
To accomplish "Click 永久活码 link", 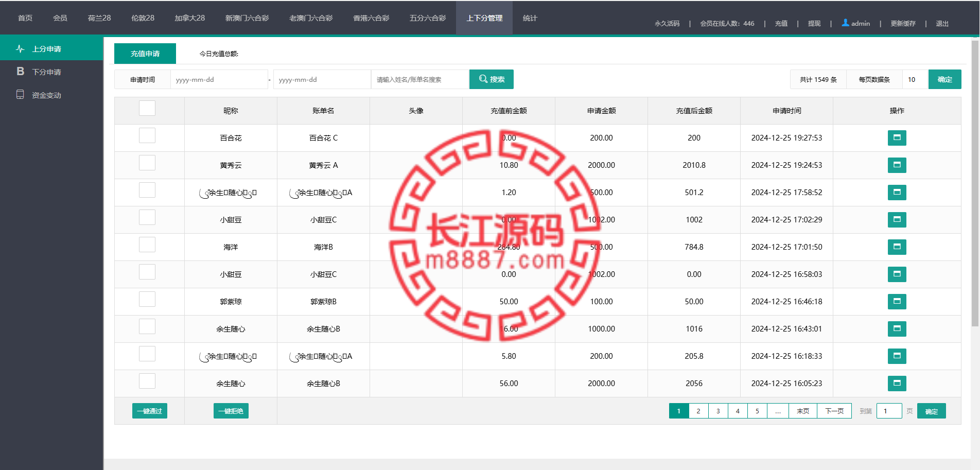I will 667,23.
